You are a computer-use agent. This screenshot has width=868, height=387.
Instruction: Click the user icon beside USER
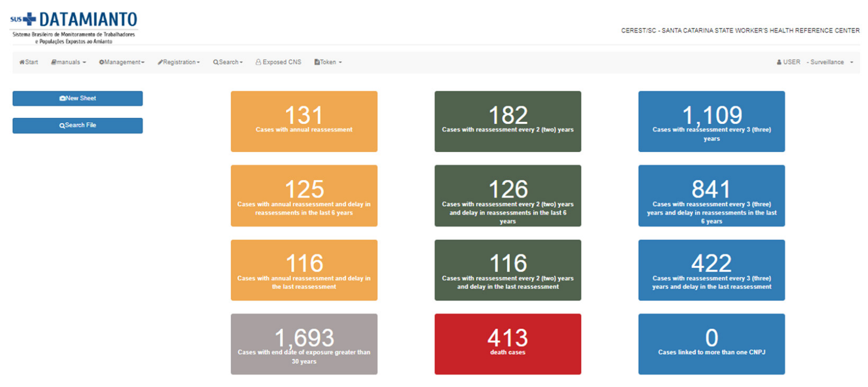point(779,62)
